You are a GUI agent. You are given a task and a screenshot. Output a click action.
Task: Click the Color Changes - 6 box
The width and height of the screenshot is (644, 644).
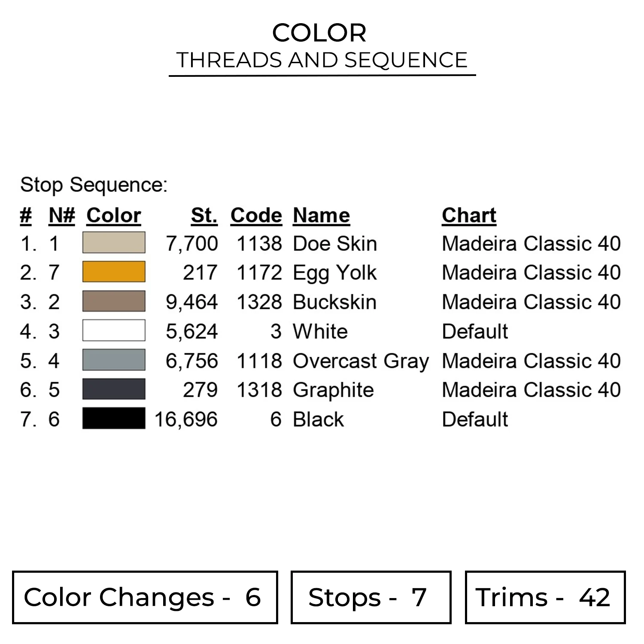click(x=145, y=597)
